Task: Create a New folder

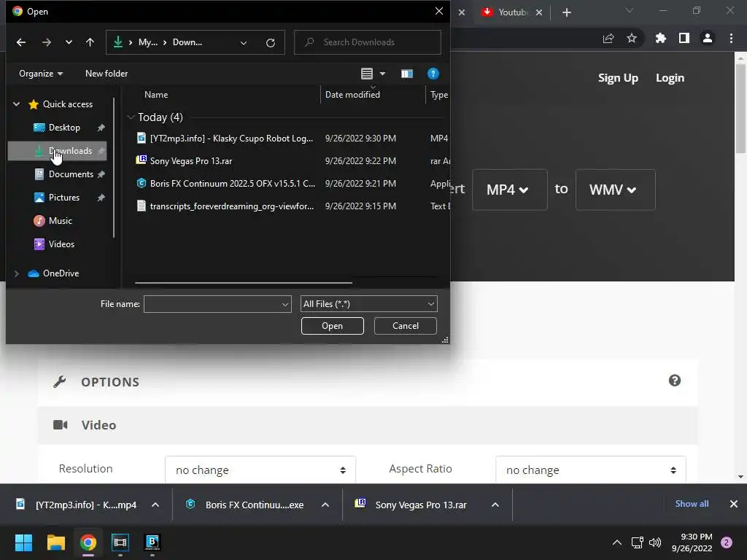Action: tap(107, 74)
